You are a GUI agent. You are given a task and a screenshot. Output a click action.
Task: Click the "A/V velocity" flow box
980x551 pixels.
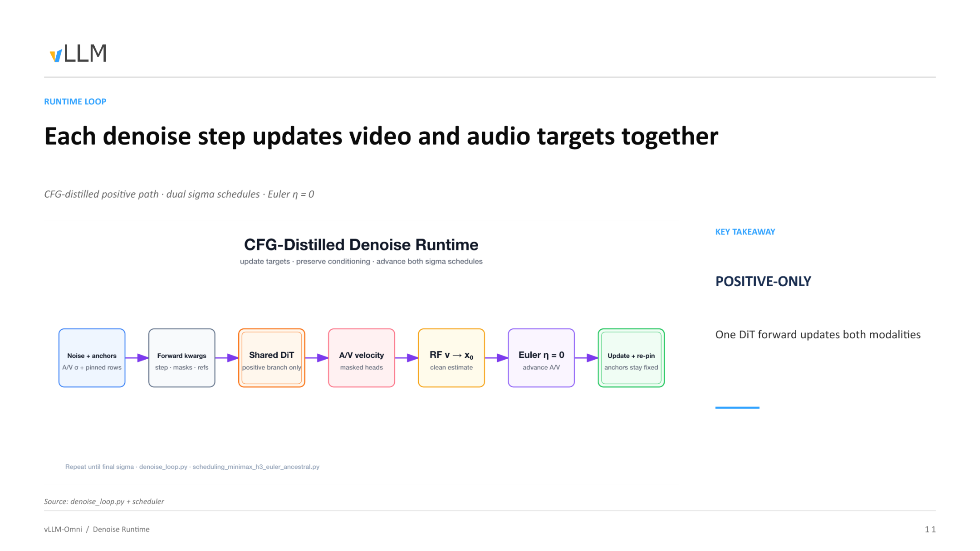[x=361, y=358]
